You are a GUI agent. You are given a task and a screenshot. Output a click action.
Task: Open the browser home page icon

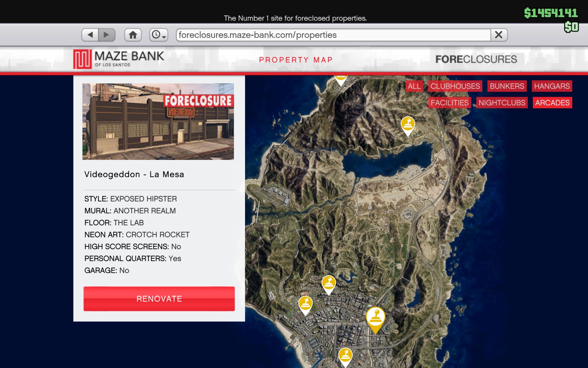(133, 35)
